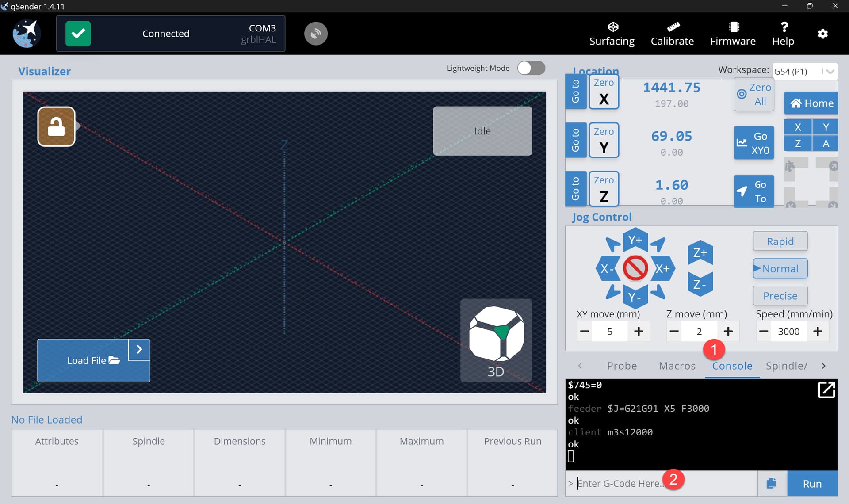The image size is (849, 504).
Task: Switch to the Macros tab
Action: [x=677, y=366]
